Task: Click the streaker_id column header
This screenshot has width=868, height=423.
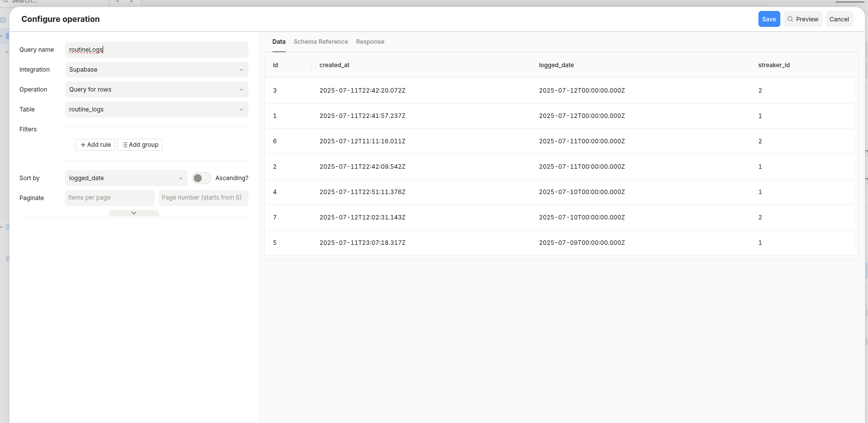Action: [x=774, y=65]
